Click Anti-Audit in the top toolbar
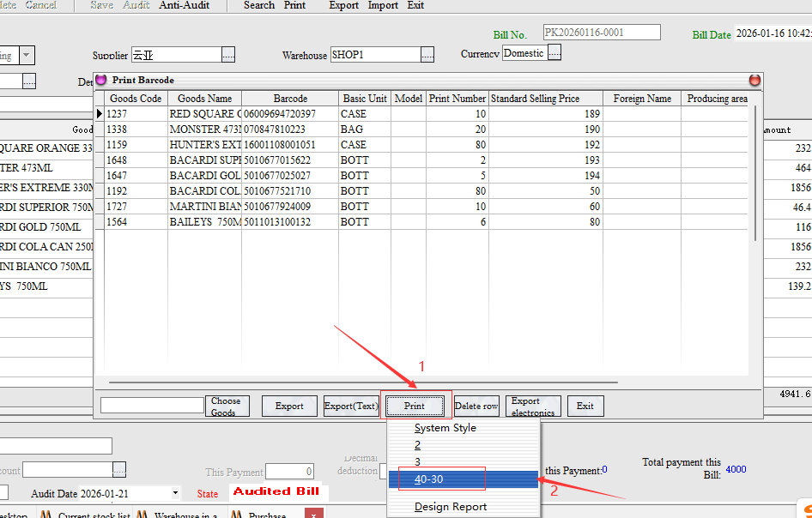The height and width of the screenshot is (518, 812). (184, 5)
